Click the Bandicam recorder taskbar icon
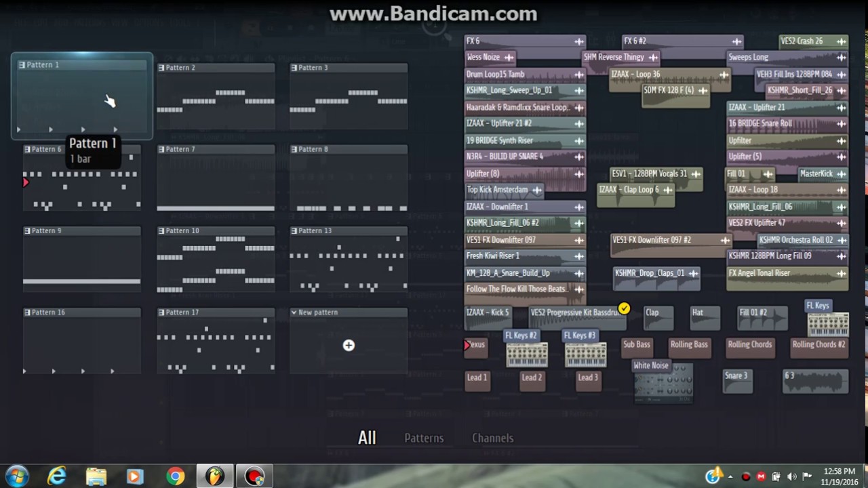The height and width of the screenshot is (488, 868). pyautogui.click(x=254, y=476)
